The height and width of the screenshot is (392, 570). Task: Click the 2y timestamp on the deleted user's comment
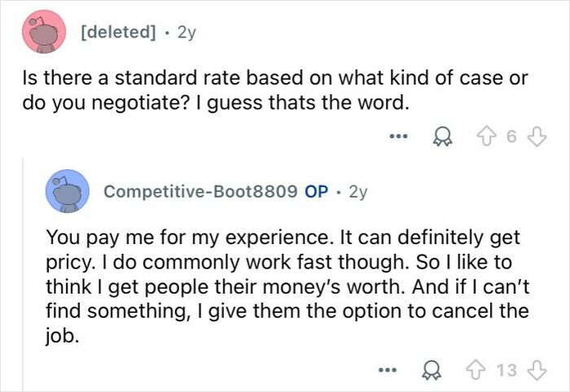186,33
